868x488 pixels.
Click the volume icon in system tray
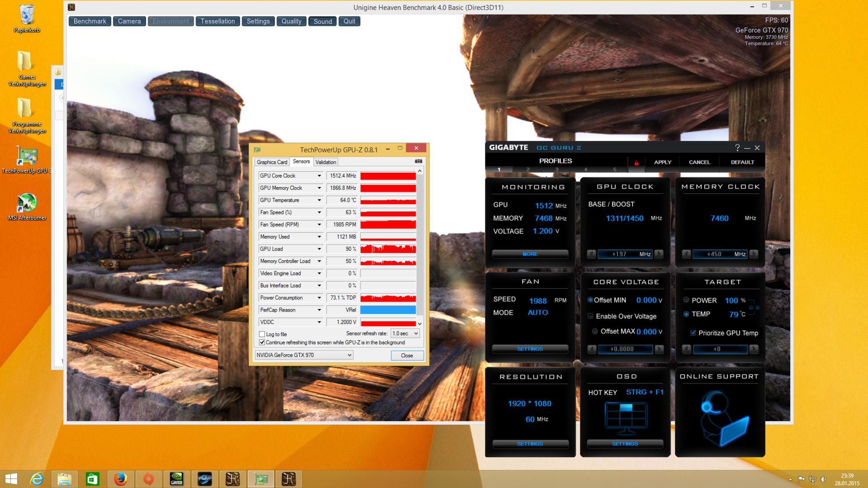823,479
